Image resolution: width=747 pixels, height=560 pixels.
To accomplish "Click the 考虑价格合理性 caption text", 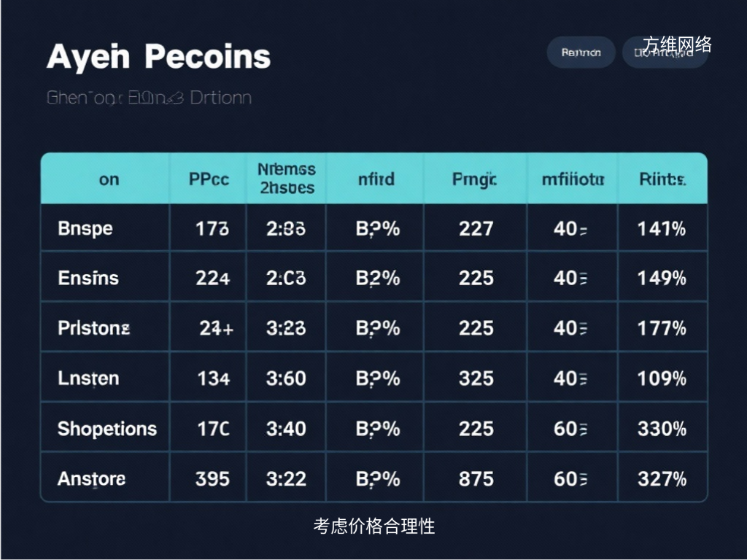I will [x=374, y=526].
